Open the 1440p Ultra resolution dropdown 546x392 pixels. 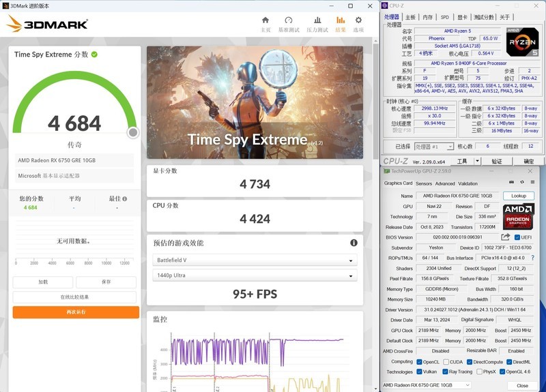coord(255,275)
